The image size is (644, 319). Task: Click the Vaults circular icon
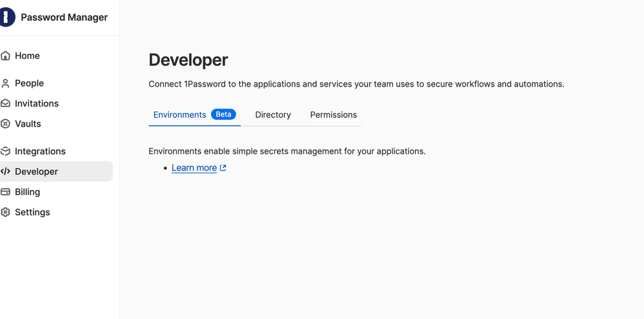(x=6, y=124)
